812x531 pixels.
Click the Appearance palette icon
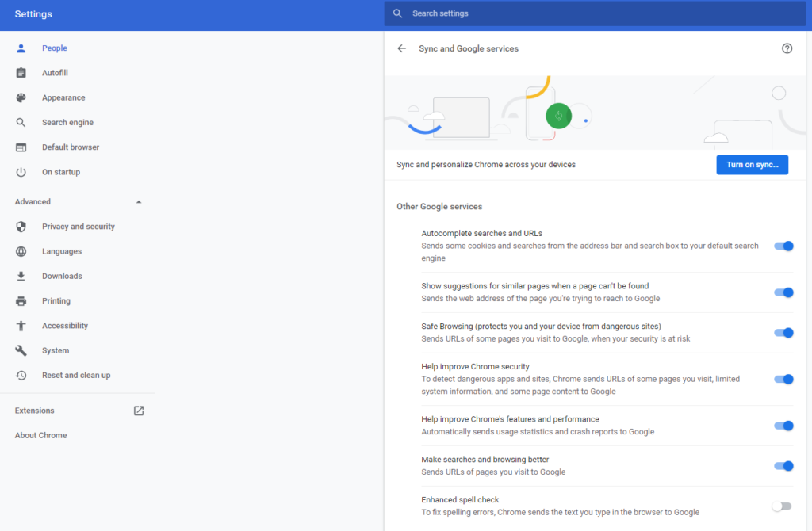(x=21, y=97)
